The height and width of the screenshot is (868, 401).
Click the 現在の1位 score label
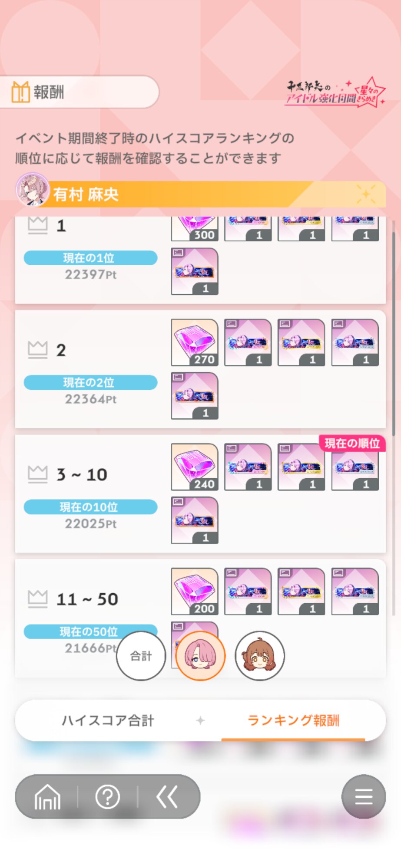point(90,258)
